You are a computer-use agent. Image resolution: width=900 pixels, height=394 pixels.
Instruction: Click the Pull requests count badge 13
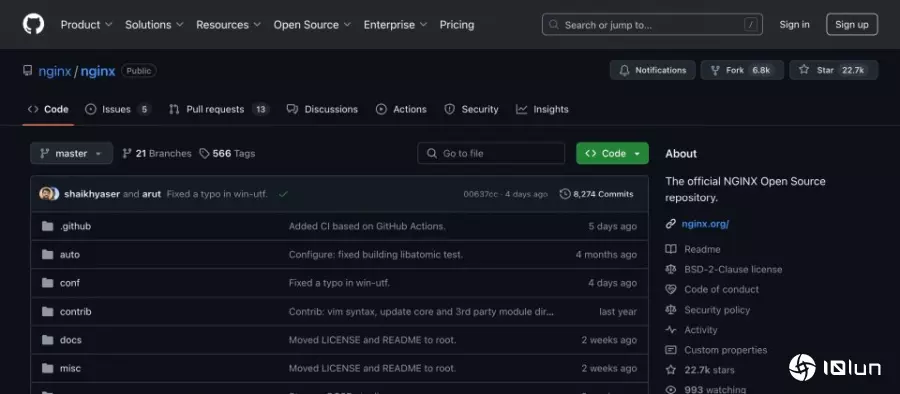(x=261, y=109)
